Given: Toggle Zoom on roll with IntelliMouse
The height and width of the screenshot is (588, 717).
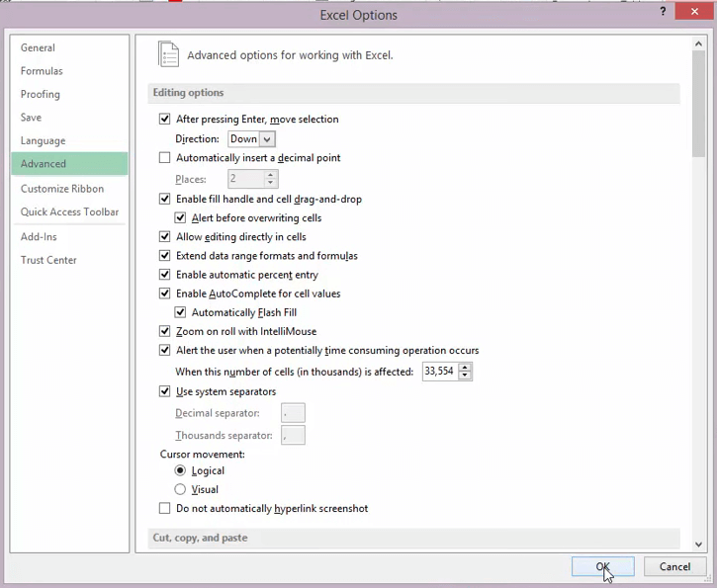Looking at the screenshot, I should click(164, 331).
